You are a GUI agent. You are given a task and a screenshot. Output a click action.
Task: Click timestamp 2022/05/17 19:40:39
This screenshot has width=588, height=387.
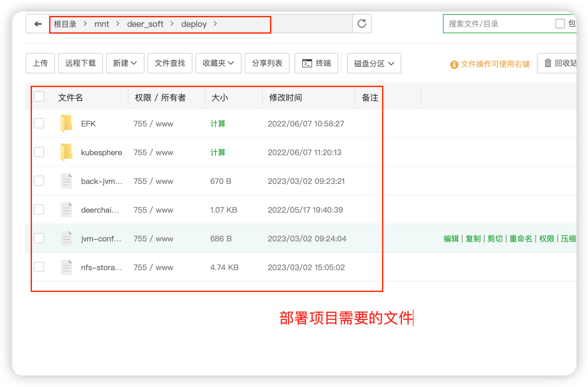tap(305, 210)
